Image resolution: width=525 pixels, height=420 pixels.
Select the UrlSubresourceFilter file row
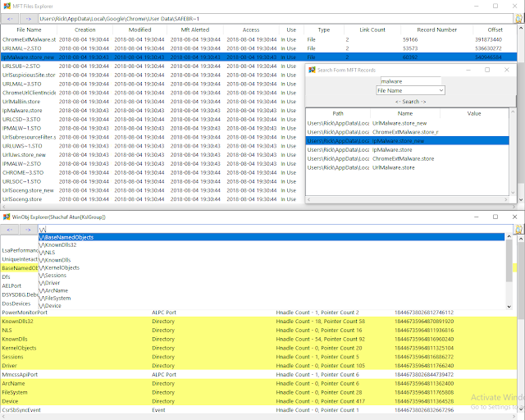click(153, 137)
